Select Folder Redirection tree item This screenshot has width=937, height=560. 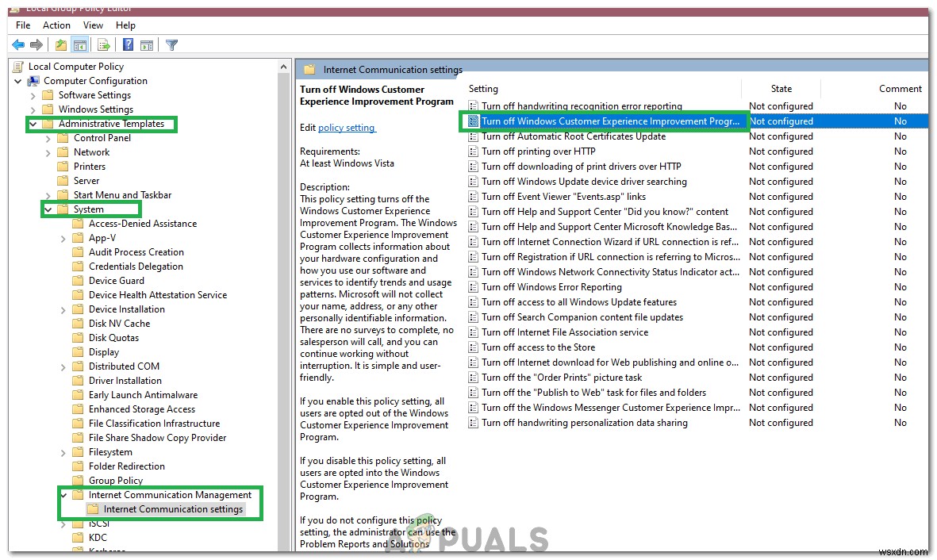(127, 466)
